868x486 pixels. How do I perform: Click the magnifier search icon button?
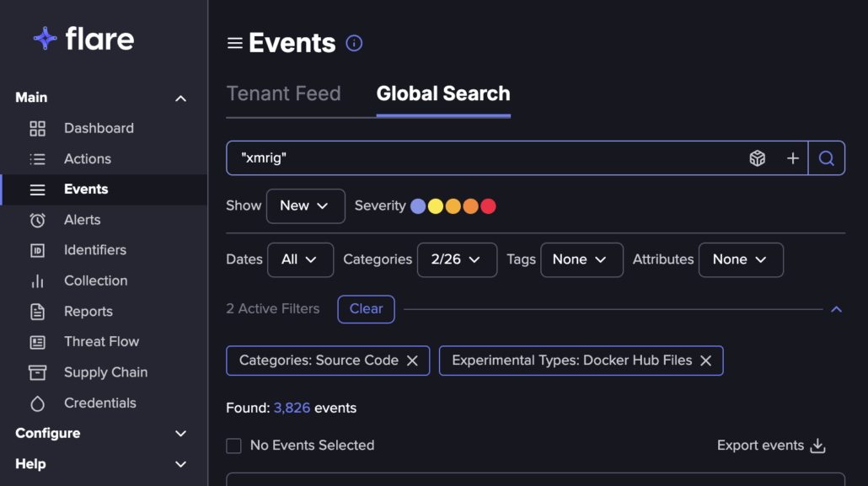[826, 158]
